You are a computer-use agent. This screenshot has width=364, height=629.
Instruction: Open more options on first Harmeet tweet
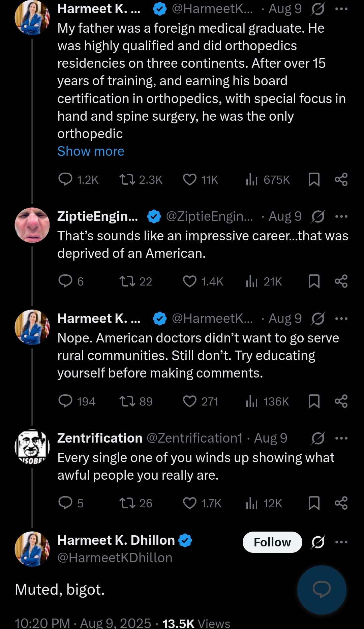coord(341,9)
